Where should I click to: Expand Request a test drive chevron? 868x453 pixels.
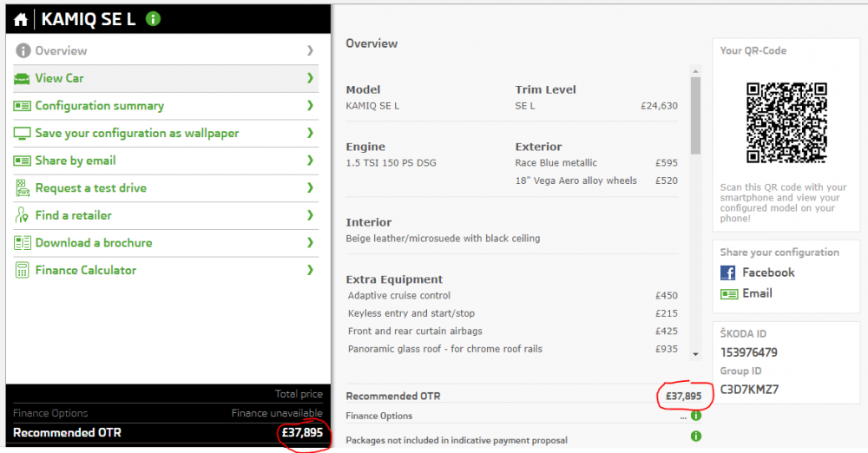click(x=310, y=187)
